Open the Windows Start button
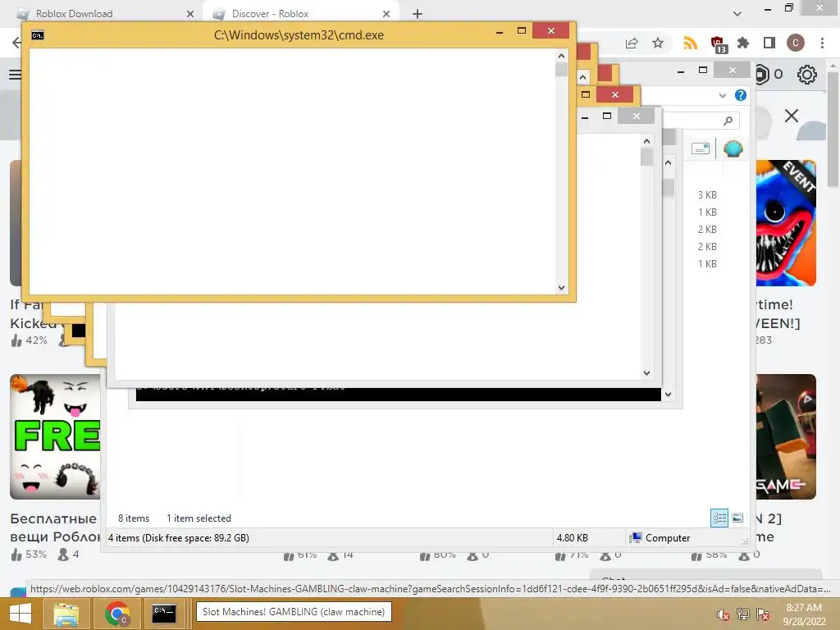Image resolution: width=840 pixels, height=630 pixels. pyautogui.click(x=21, y=614)
